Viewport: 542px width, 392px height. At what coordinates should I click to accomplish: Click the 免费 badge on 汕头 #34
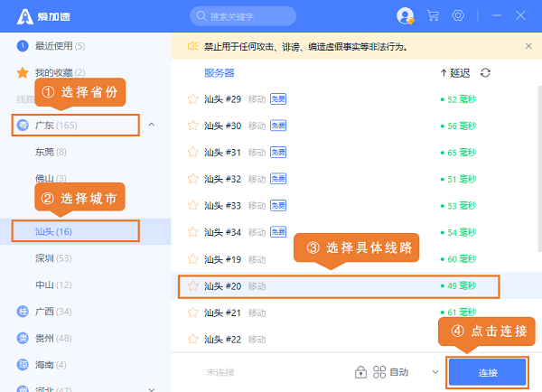[278, 232]
